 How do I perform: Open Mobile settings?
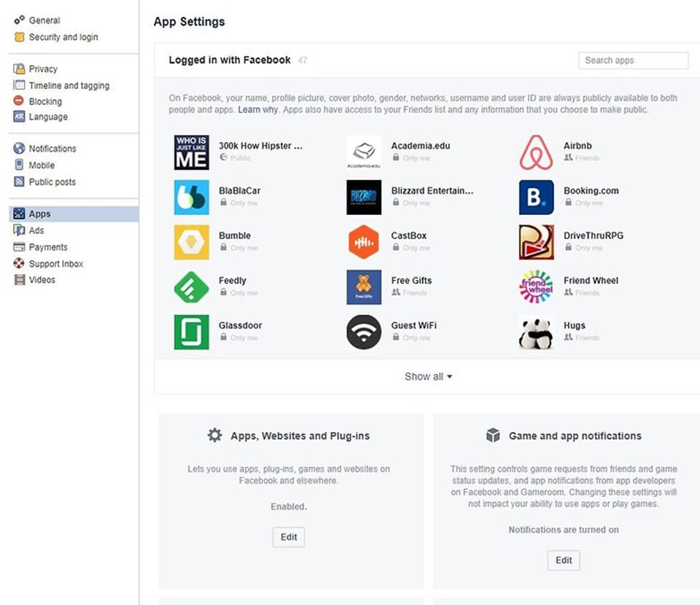(42, 165)
